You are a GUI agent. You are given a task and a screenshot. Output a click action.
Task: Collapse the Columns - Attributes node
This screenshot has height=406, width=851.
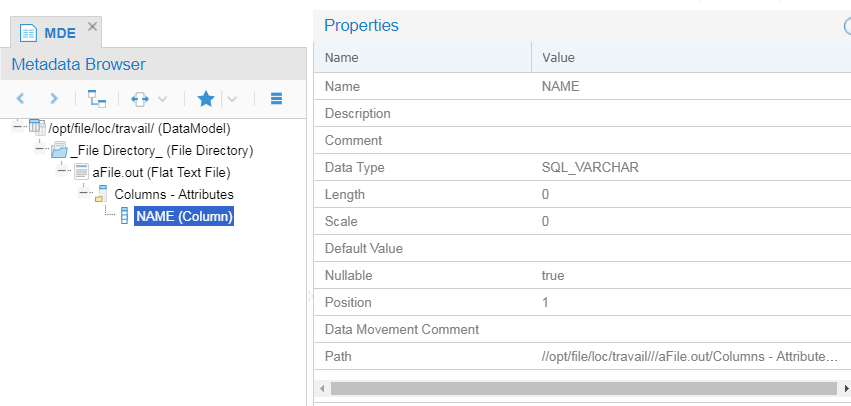pyautogui.click(x=84, y=193)
